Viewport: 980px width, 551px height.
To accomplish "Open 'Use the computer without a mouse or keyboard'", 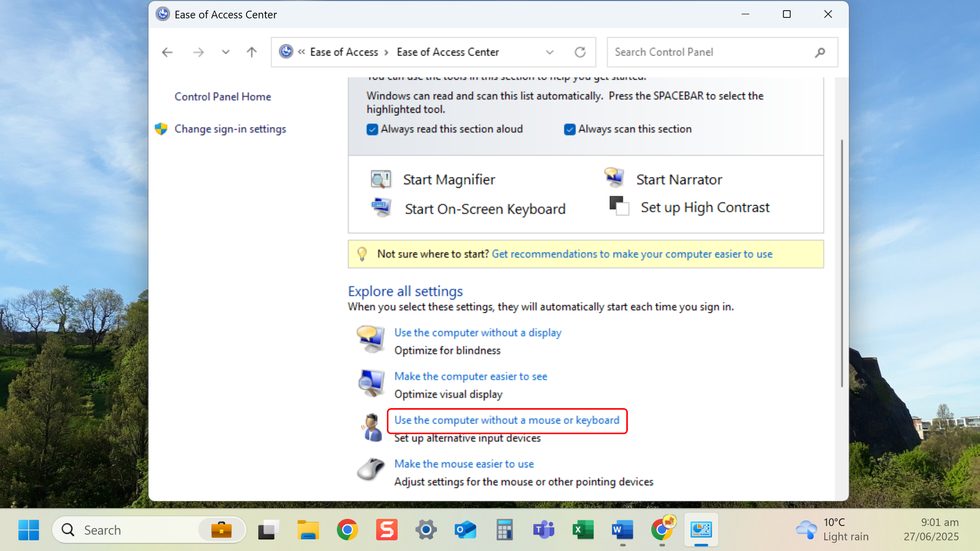I will pos(507,420).
